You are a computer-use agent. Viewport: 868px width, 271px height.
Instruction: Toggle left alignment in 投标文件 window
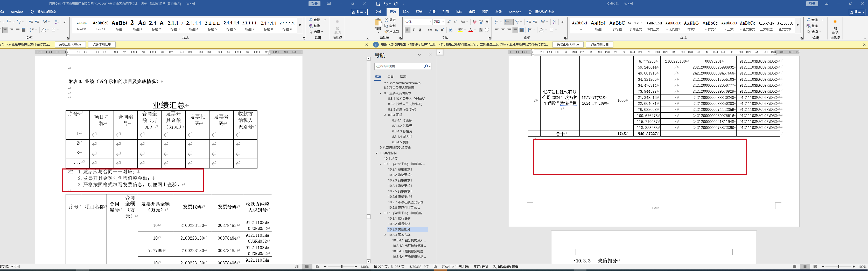tap(497, 30)
